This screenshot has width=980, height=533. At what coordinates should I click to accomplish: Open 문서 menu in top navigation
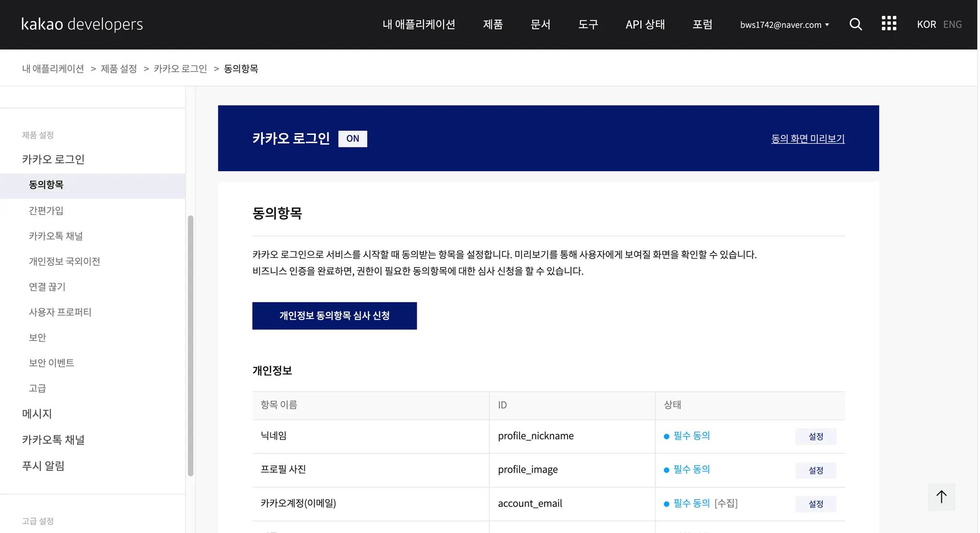(540, 24)
